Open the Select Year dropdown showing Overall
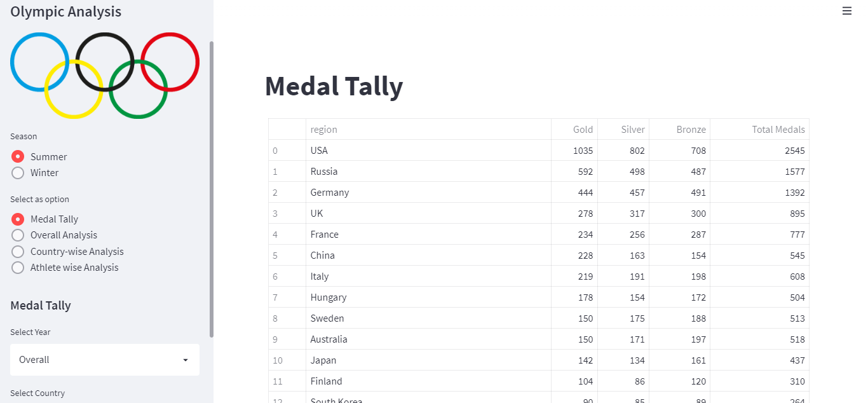 click(x=105, y=359)
